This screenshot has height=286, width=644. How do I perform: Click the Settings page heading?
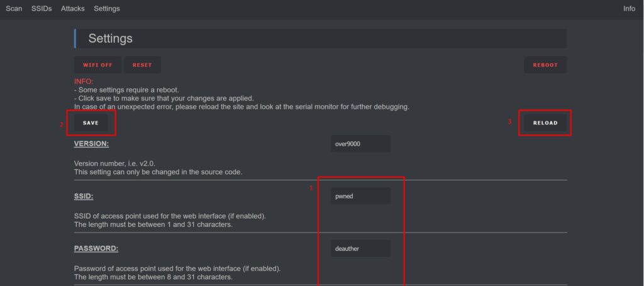[111, 38]
